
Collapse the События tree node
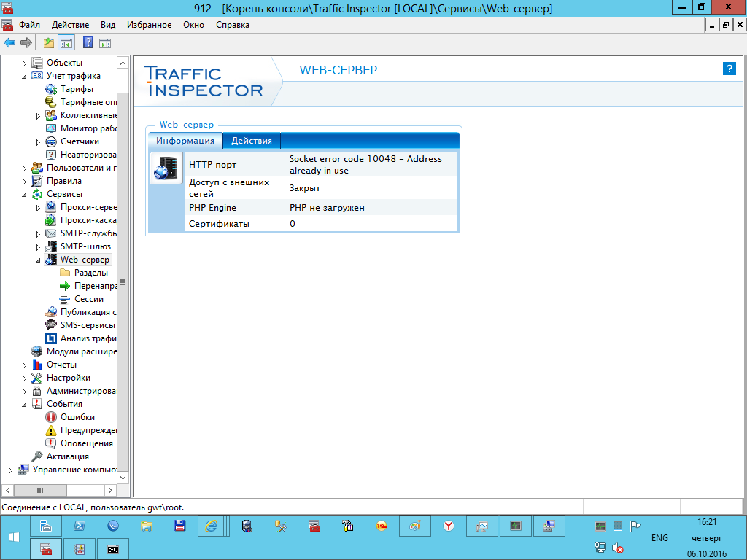(x=24, y=404)
